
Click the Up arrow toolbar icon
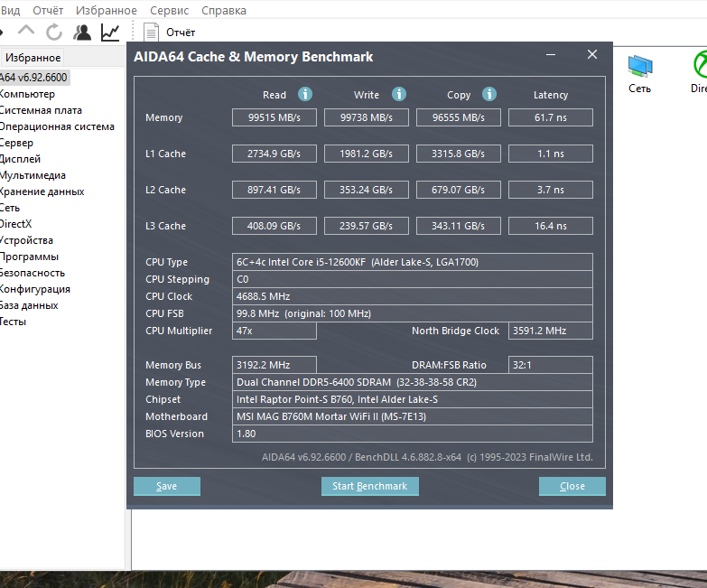[26, 32]
